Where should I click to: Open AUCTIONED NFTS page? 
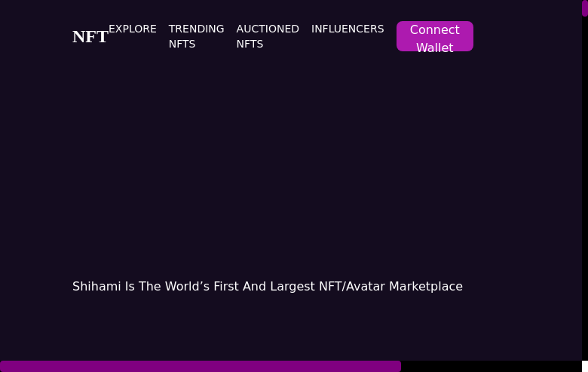point(268,36)
